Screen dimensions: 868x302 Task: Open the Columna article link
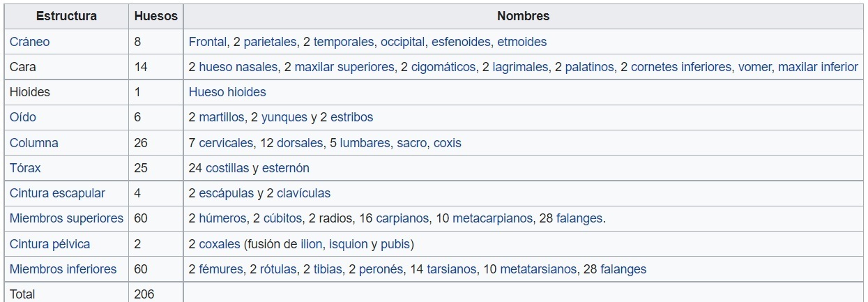point(34,143)
